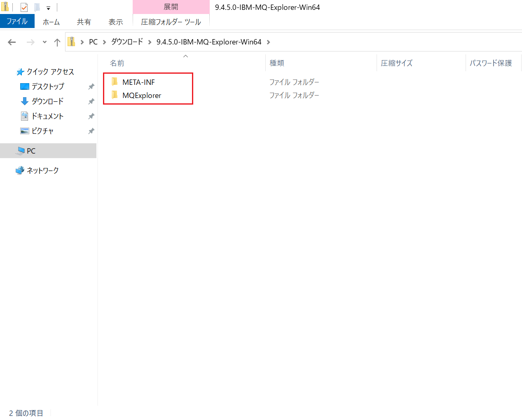The height and width of the screenshot is (420, 522).
Task: Open the recent locations dropdown arrow
Action: point(44,42)
